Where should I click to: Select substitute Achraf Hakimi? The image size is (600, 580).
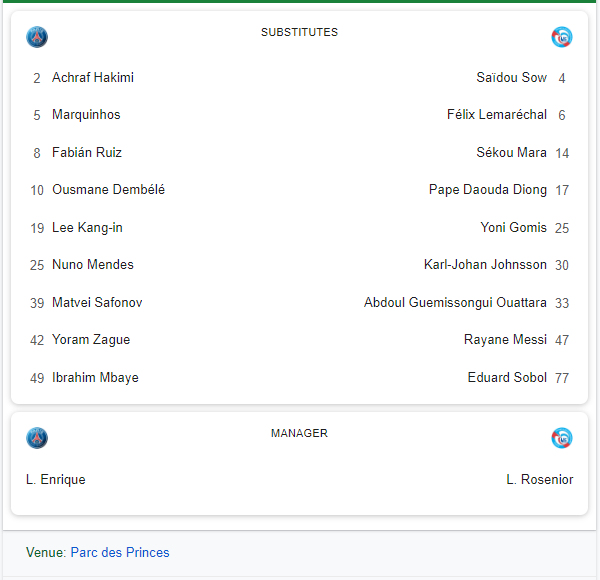(x=93, y=78)
